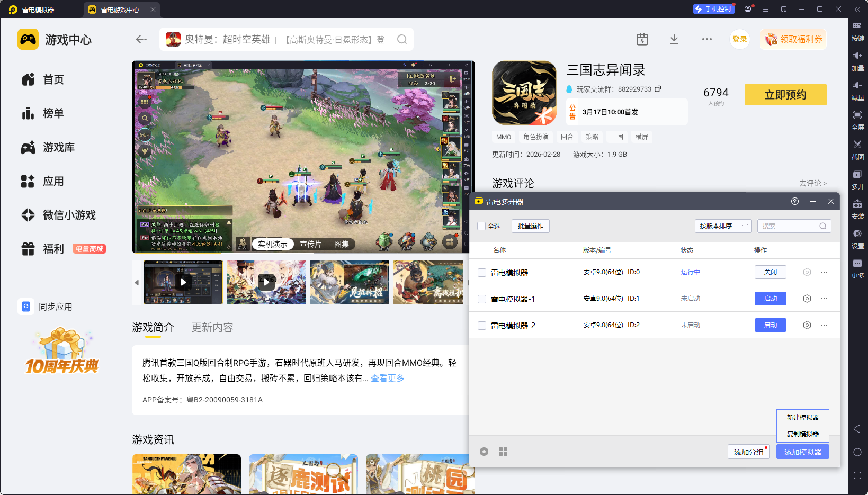Open the downloads manager icon

point(674,39)
